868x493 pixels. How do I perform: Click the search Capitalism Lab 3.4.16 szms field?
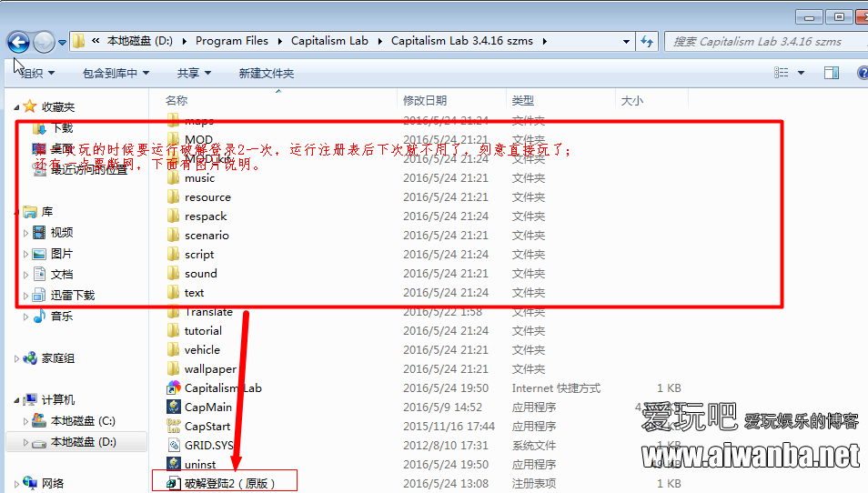(x=766, y=42)
